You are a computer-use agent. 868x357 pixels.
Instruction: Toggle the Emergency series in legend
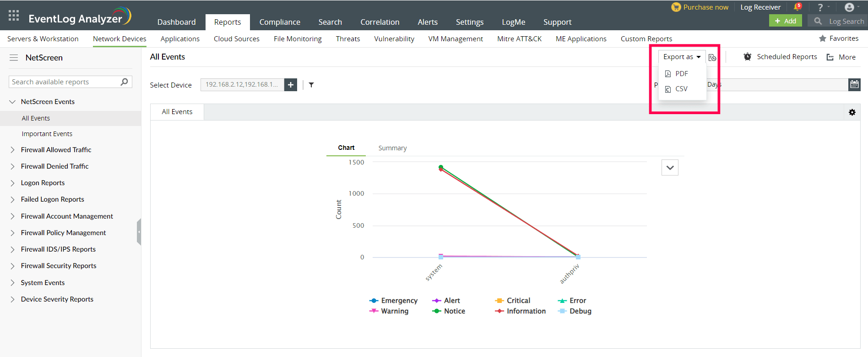393,301
